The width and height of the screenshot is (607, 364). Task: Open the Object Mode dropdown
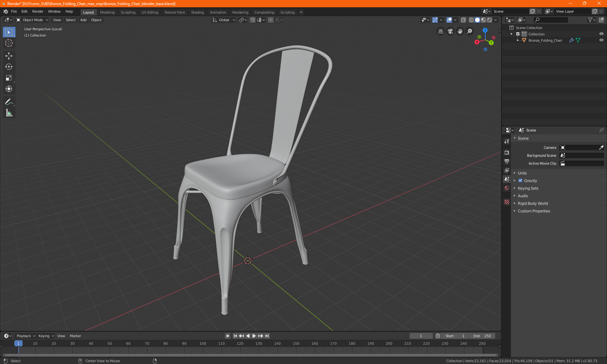(x=32, y=20)
